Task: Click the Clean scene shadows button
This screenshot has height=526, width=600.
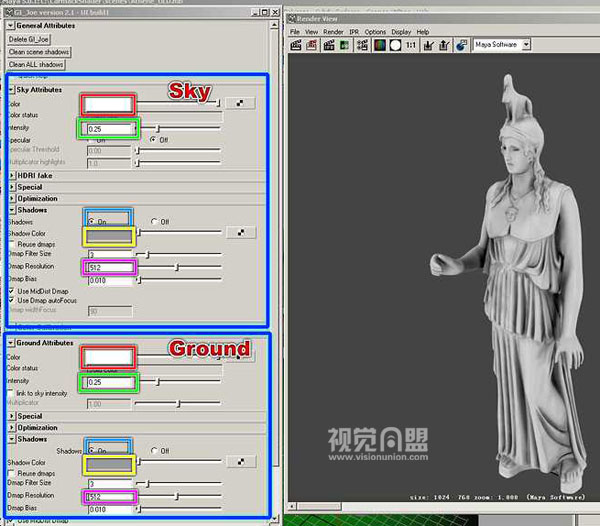Action: [39, 52]
